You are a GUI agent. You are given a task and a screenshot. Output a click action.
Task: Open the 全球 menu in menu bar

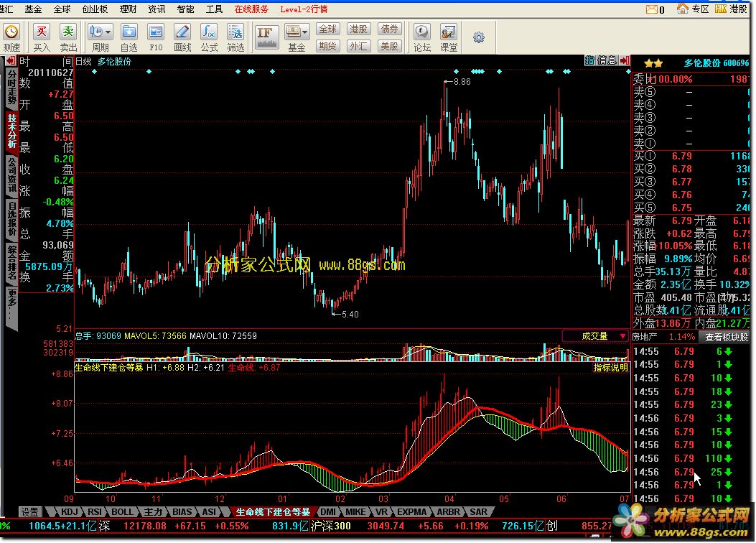62,9
